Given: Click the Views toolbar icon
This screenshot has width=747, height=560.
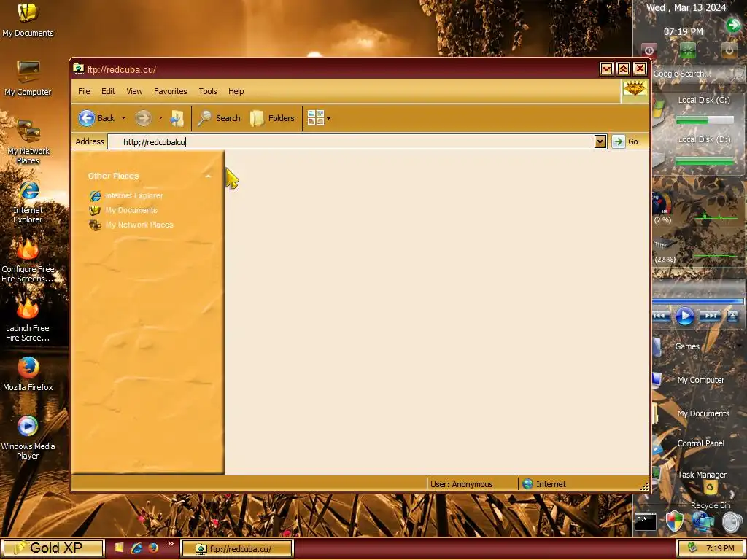Looking at the screenshot, I should pos(315,117).
